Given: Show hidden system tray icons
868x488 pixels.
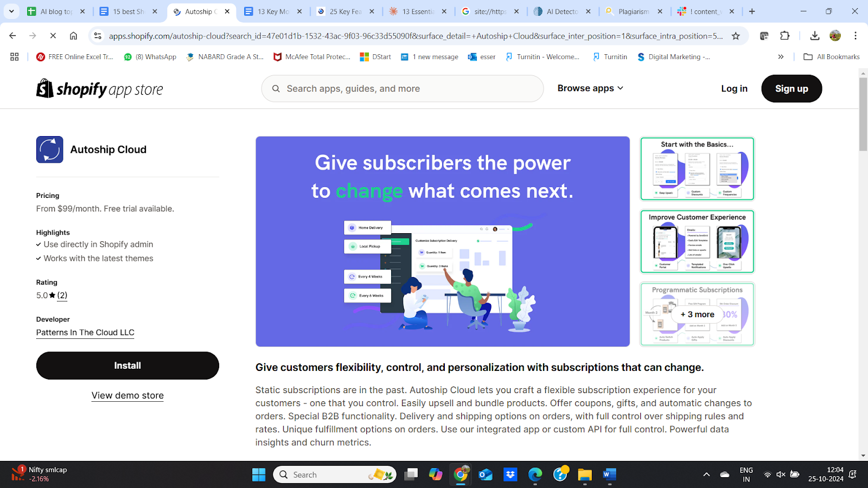Looking at the screenshot, I should point(706,474).
